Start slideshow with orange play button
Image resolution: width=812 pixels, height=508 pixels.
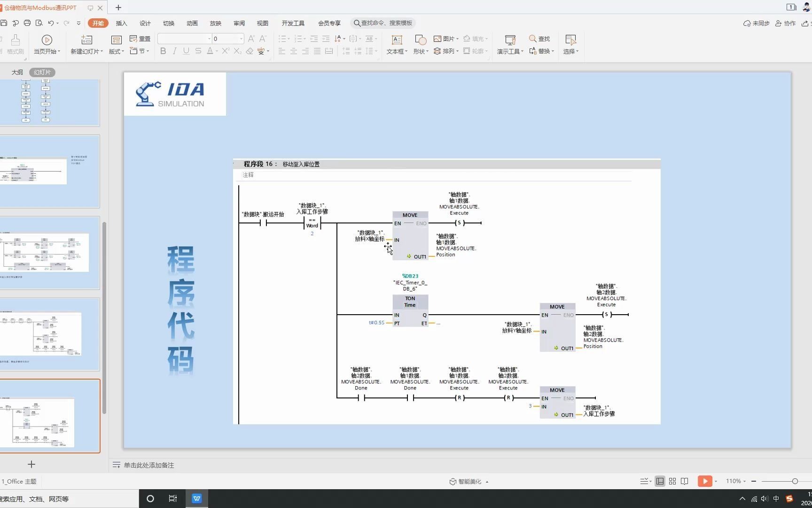point(705,481)
